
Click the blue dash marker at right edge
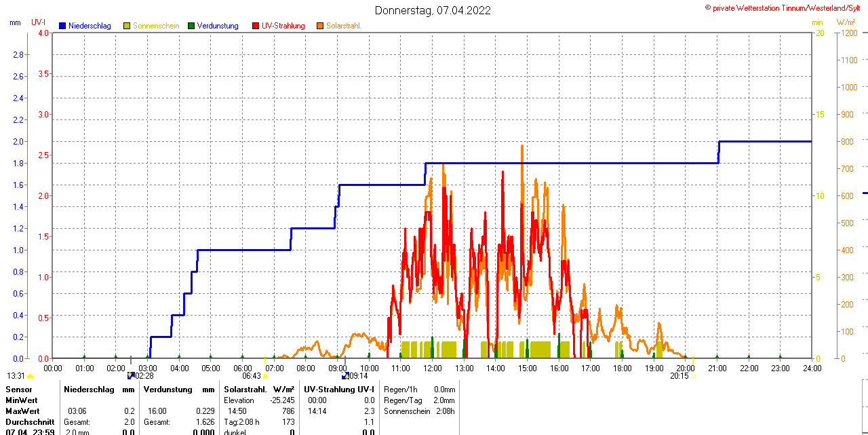click(x=865, y=193)
